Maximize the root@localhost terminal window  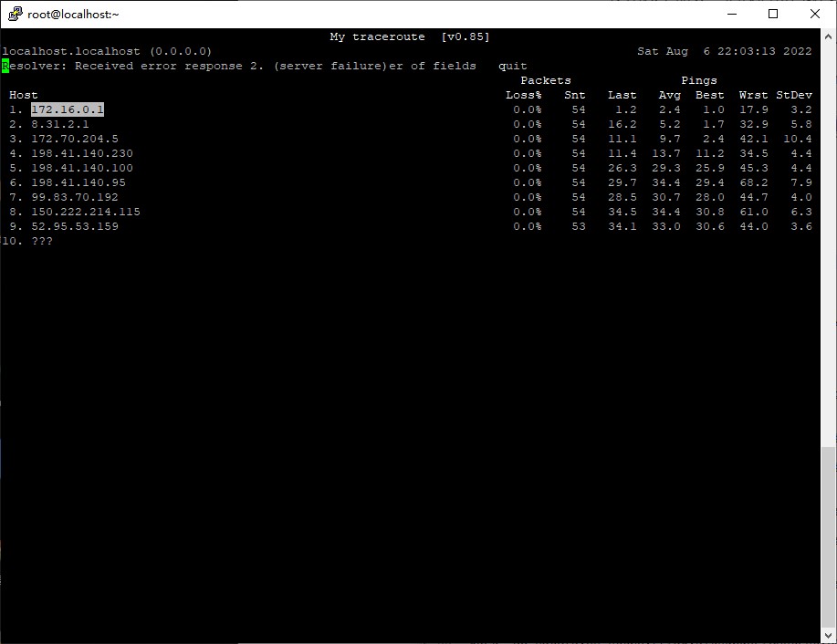773,14
